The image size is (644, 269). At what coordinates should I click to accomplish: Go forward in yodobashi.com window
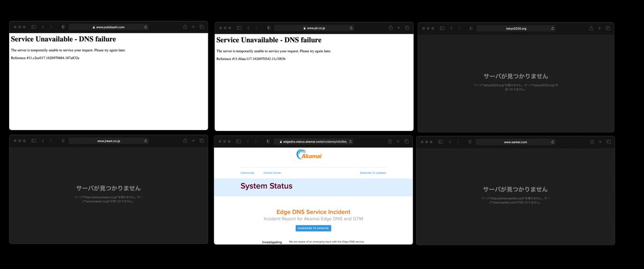[x=50, y=27]
